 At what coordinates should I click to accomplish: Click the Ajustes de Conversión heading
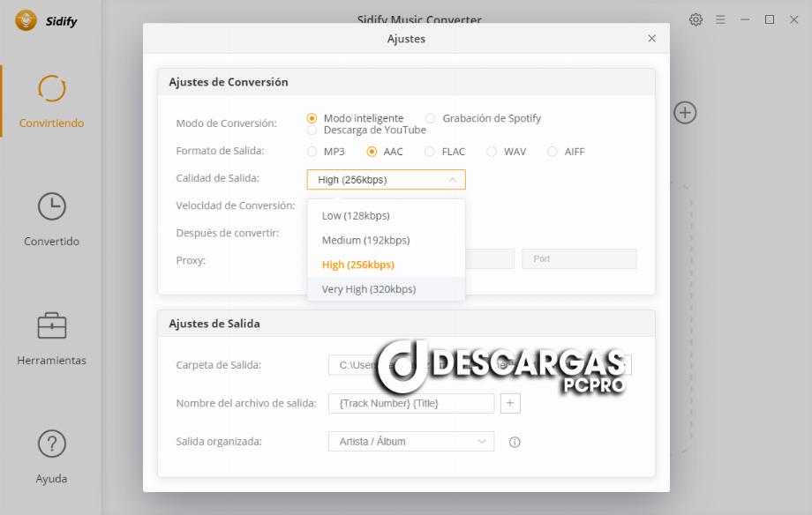(x=229, y=82)
